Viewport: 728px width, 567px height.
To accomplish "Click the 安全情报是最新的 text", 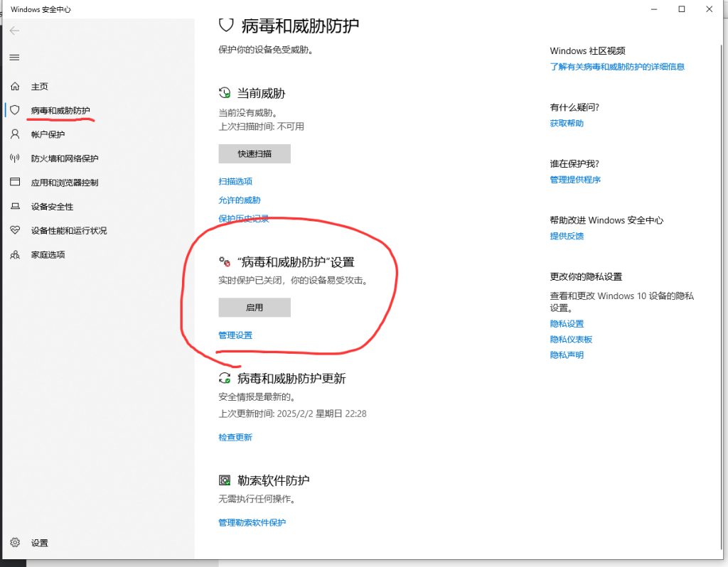I will (257, 397).
